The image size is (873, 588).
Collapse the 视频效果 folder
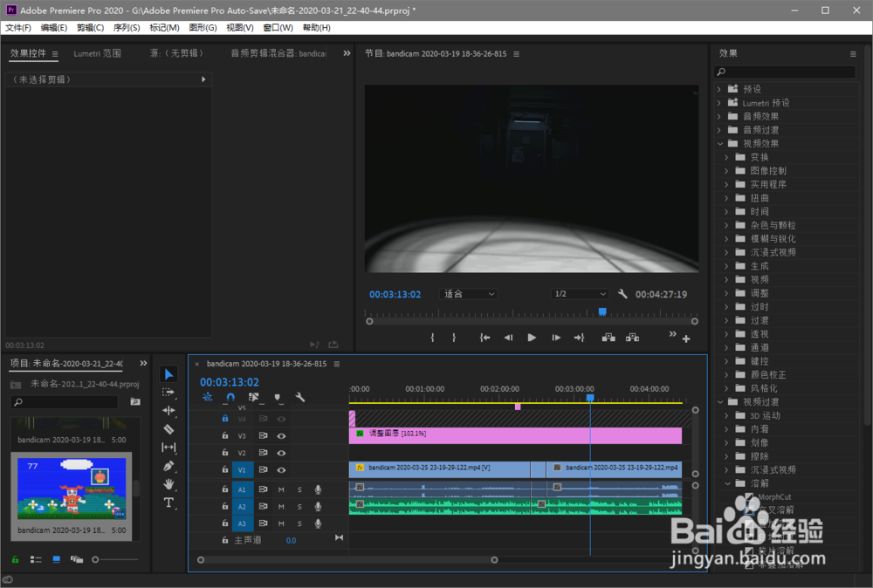pos(719,144)
